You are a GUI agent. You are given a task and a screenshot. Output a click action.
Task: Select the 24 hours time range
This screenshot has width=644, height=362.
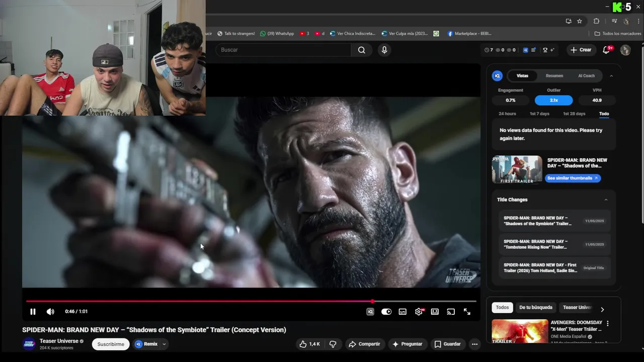tap(507, 114)
